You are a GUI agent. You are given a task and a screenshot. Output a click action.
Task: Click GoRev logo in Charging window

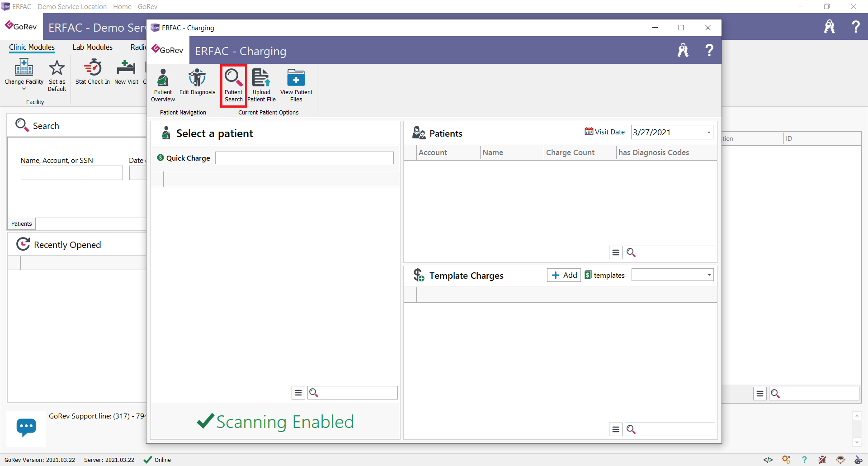click(x=167, y=49)
